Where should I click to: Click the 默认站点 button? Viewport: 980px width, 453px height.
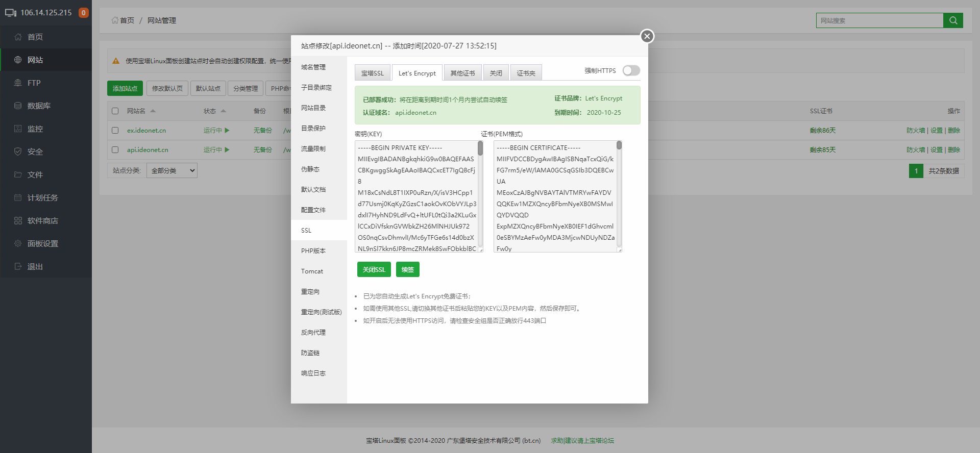click(x=208, y=88)
